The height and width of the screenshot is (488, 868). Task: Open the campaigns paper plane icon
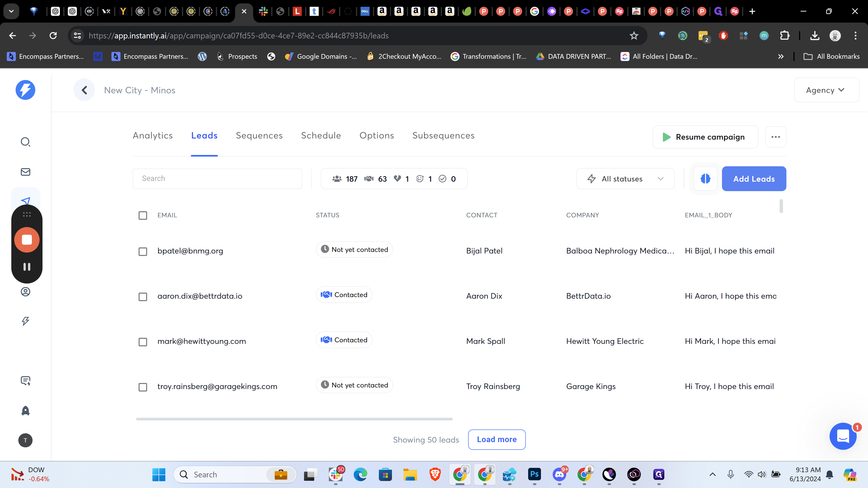tap(26, 201)
